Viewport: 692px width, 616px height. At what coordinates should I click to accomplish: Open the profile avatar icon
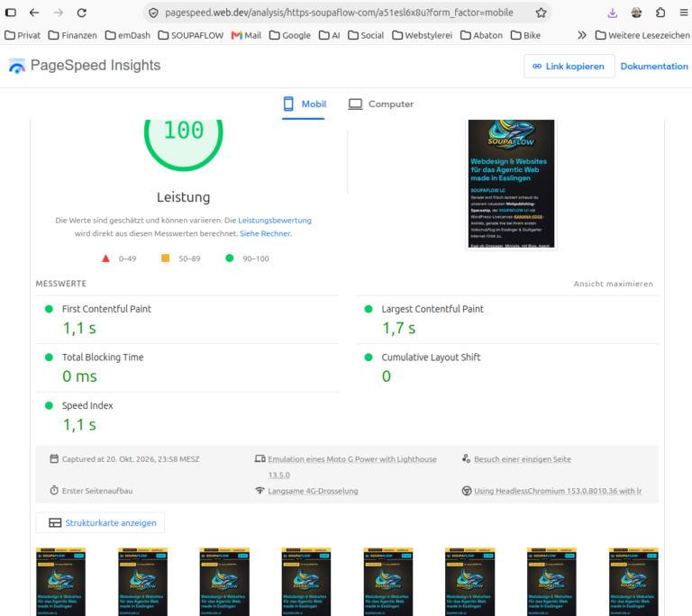[x=636, y=13]
